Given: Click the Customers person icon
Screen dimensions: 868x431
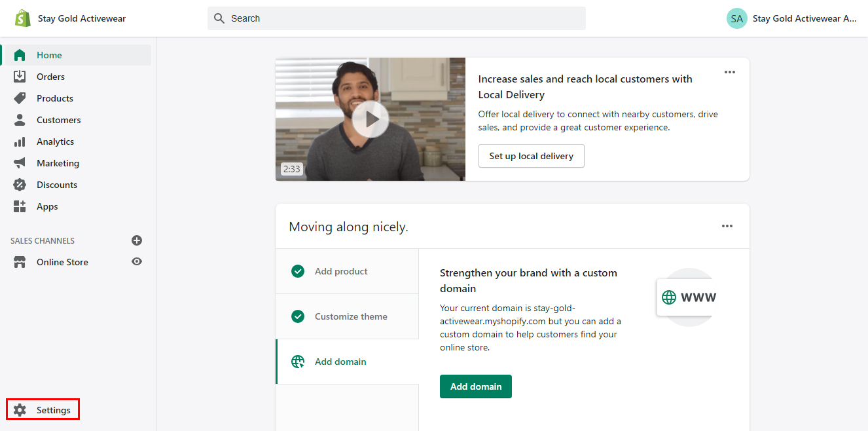Looking at the screenshot, I should pyautogui.click(x=20, y=120).
